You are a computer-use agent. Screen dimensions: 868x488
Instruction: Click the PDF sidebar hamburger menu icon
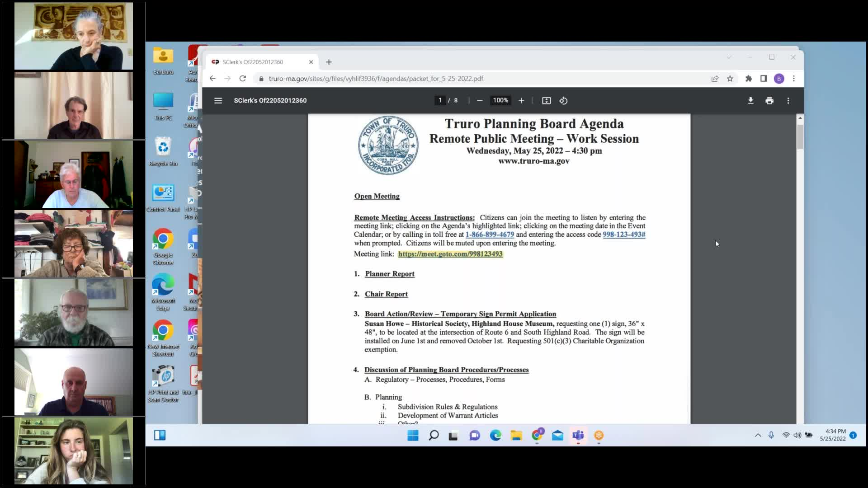pyautogui.click(x=218, y=100)
